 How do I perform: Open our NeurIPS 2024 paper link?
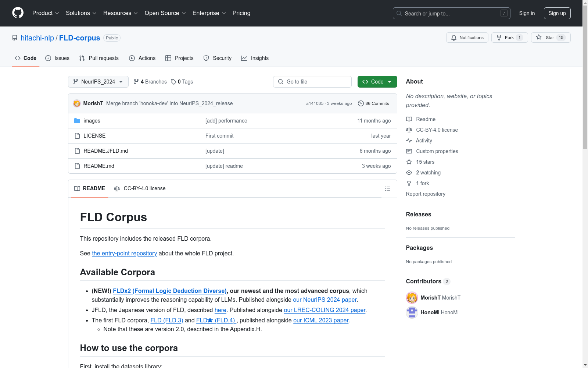click(x=325, y=300)
